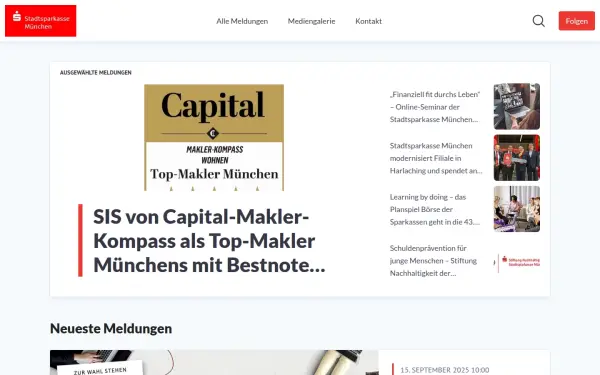Click the Stiftung Nachhaltigkeit logo thumbnail
The image size is (600, 375).
(x=517, y=262)
